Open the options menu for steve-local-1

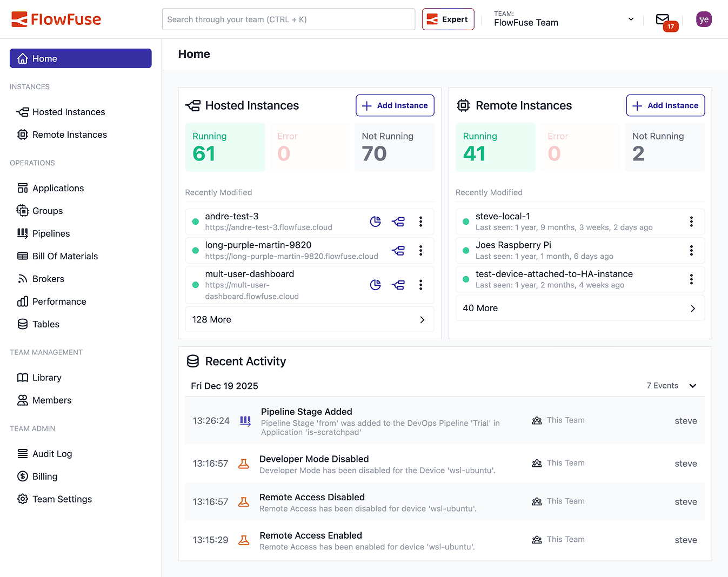coord(691,222)
